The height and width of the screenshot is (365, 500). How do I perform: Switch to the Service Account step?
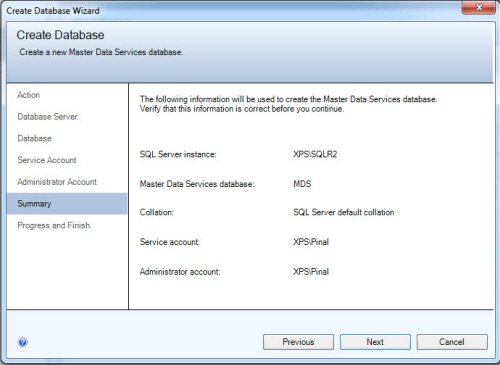pos(47,160)
